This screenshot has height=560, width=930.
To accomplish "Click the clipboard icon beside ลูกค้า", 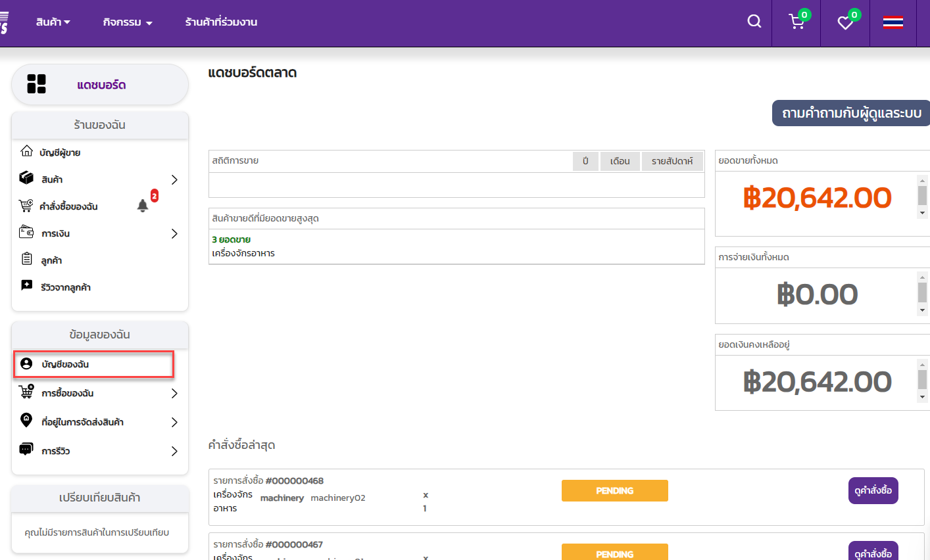I will coord(26,260).
